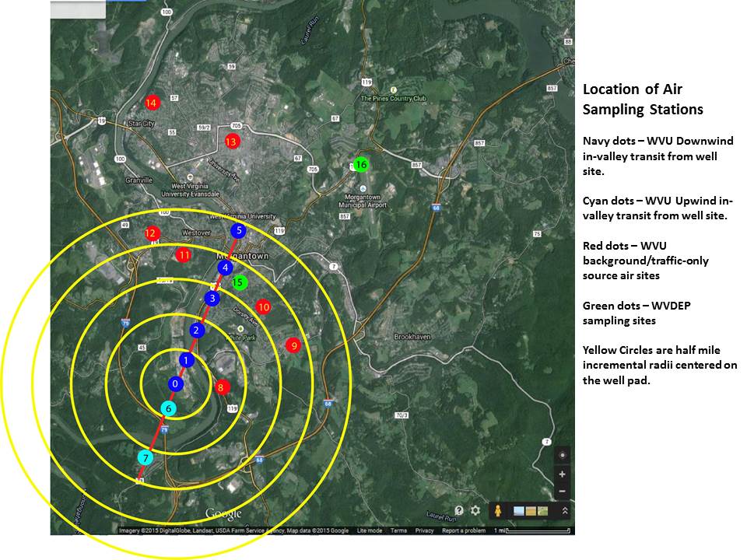
Task: Click the White Park label
Action: (243, 338)
